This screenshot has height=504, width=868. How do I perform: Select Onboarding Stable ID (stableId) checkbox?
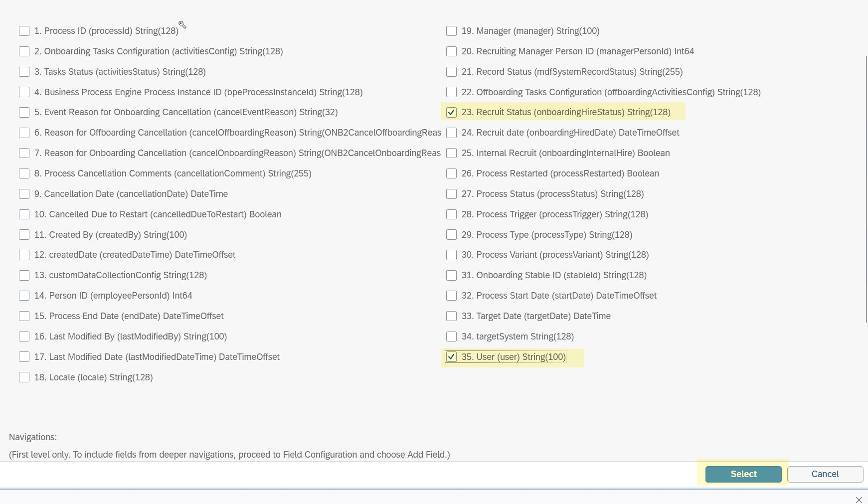point(451,275)
